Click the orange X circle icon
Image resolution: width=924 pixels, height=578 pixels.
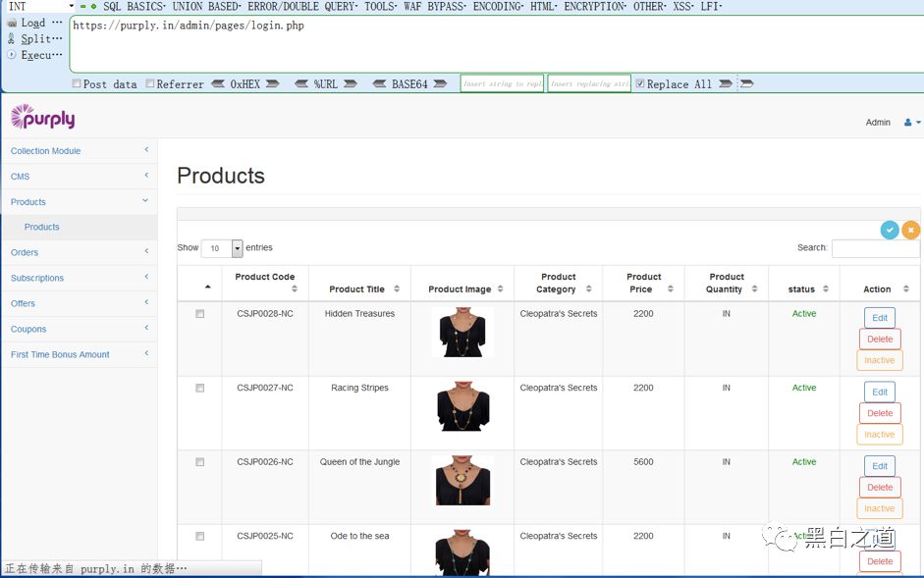pyautogui.click(x=911, y=230)
